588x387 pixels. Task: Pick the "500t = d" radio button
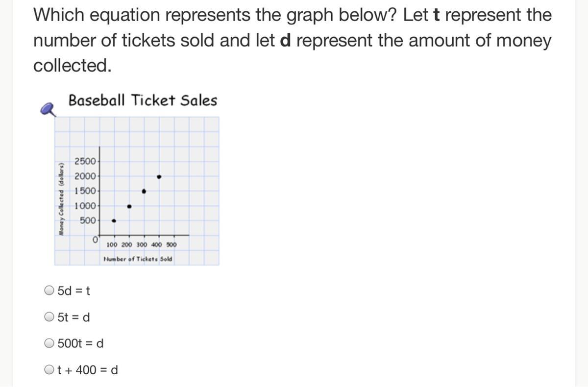49,343
